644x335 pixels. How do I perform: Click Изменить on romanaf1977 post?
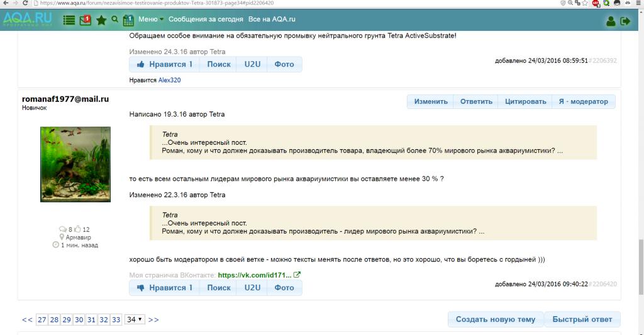(x=430, y=101)
